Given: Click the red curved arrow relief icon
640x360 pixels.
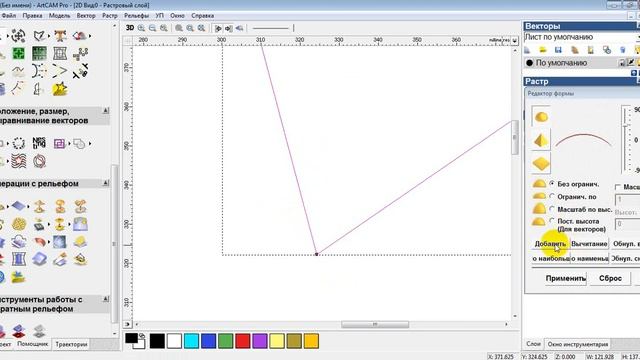Looking at the screenshot, I should tap(40, 242).
